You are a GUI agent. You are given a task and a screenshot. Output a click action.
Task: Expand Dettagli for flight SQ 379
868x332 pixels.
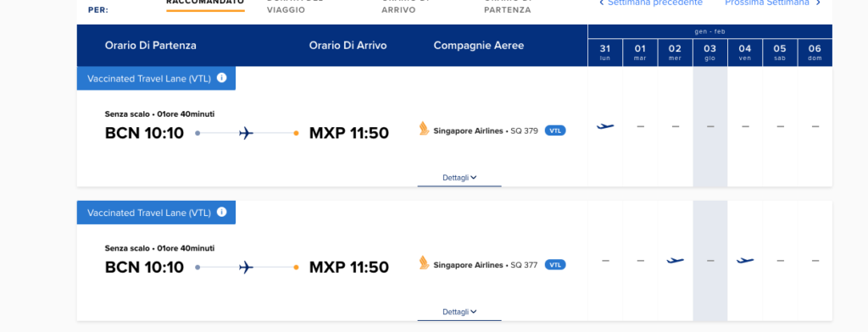tap(459, 178)
